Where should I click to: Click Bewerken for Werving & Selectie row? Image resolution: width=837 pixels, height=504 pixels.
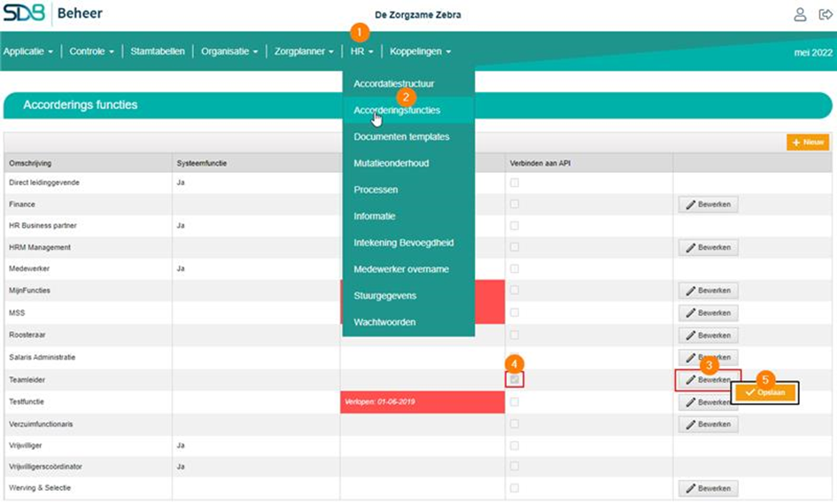[x=708, y=489]
